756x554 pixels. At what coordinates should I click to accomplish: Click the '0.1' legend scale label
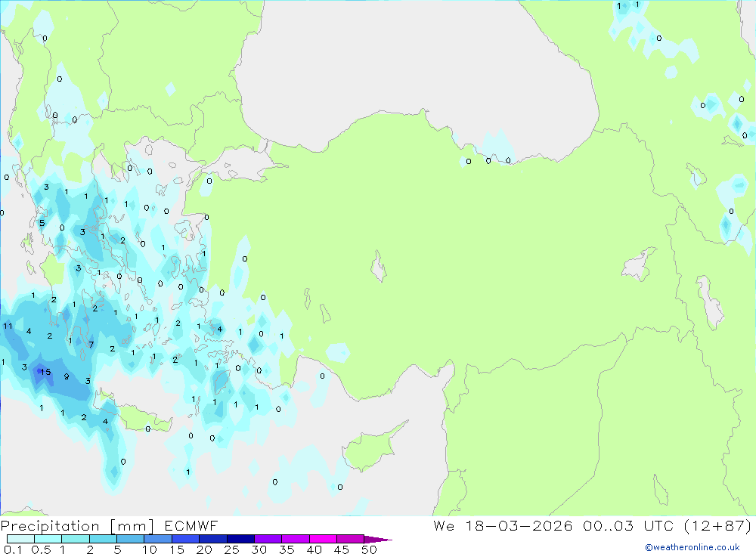(13, 549)
